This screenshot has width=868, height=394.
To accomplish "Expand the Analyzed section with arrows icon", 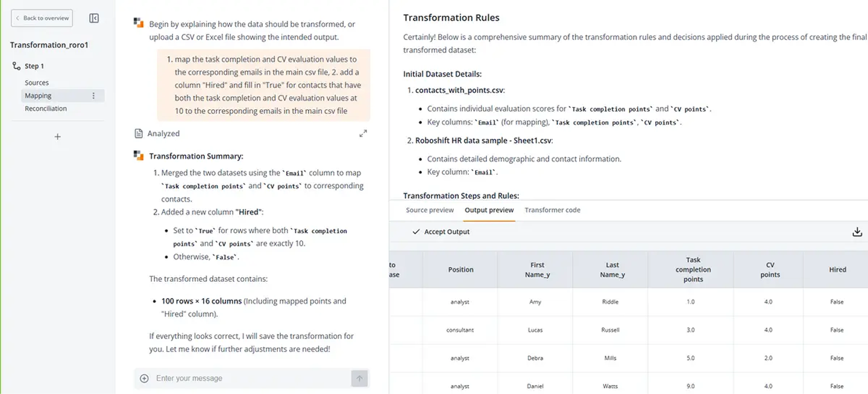I will pyautogui.click(x=363, y=133).
